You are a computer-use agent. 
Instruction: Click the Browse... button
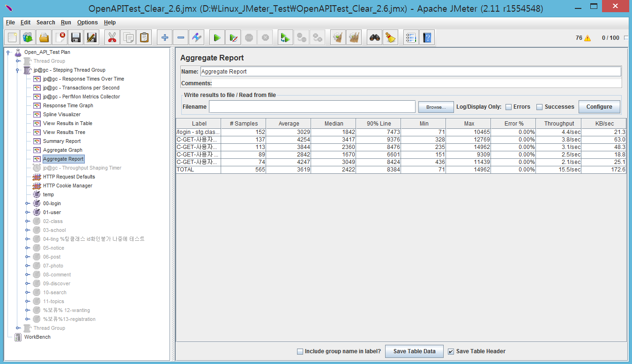436,107
